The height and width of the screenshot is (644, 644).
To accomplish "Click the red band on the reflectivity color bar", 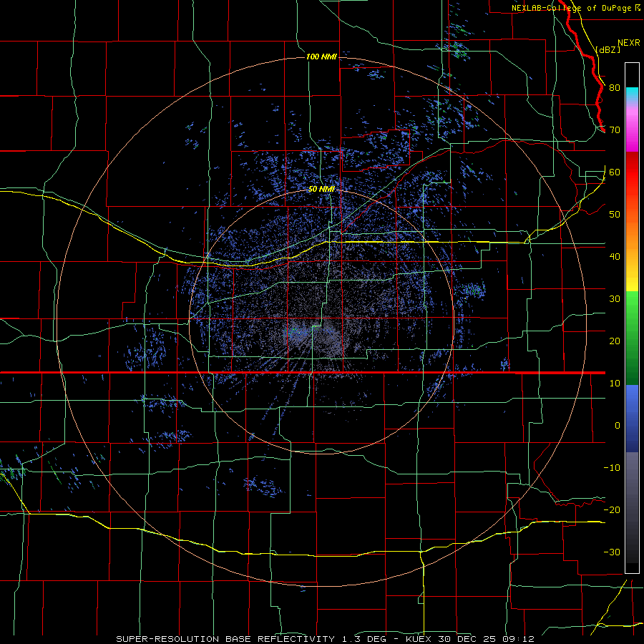I will (632, 172).
